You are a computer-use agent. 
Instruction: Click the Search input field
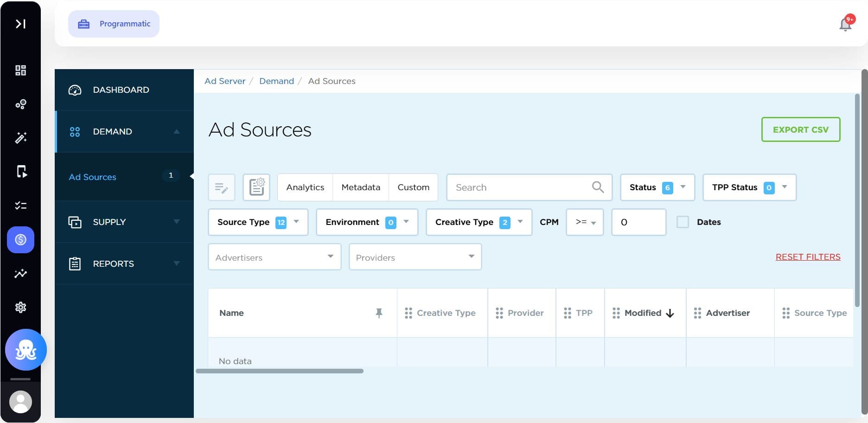[529, 187]
